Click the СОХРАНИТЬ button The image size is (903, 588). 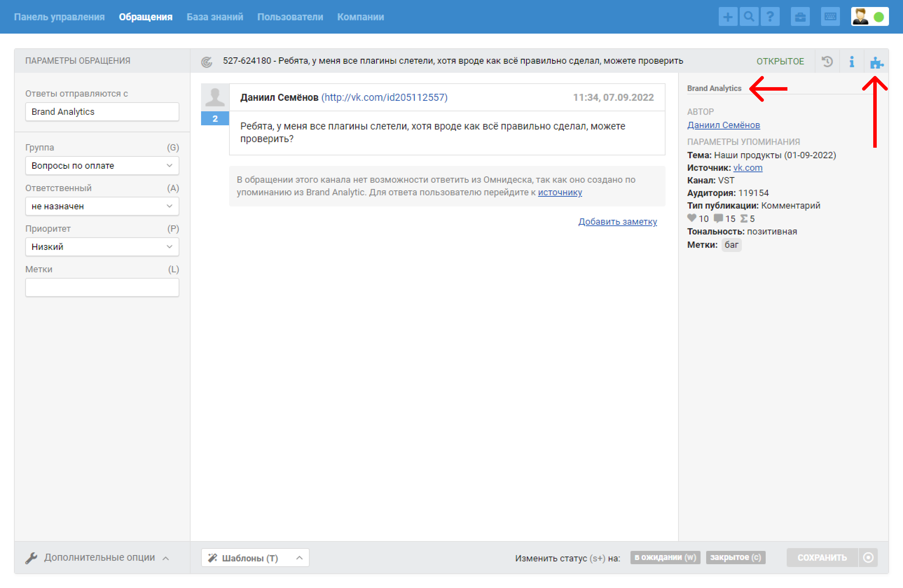822,558
